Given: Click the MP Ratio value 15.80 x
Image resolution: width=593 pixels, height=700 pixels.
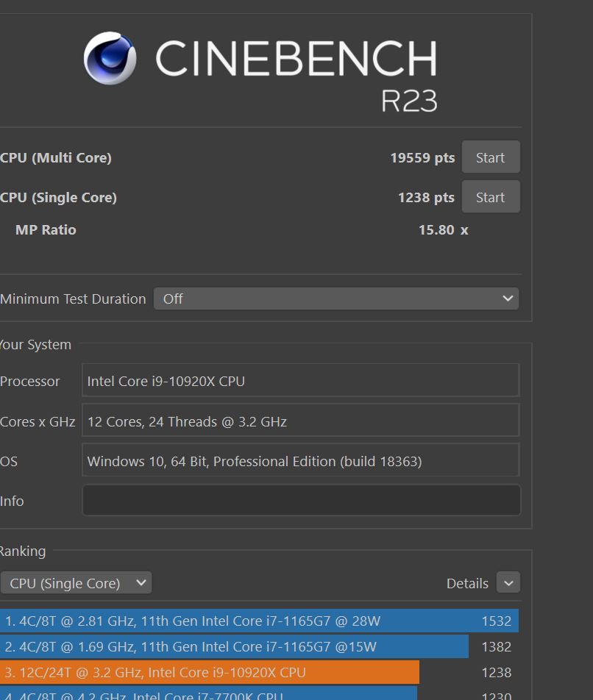Looking at the screenshot, I should coord(444,230).
